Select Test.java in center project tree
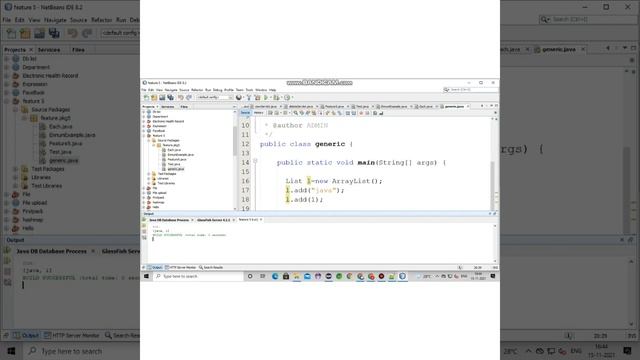This screenshot has width=640, height=360. (x=174, y=164)
